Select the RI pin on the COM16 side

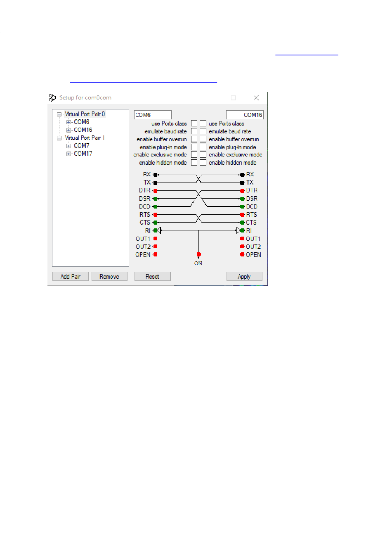pyautogui.click(x=242, y=230)
